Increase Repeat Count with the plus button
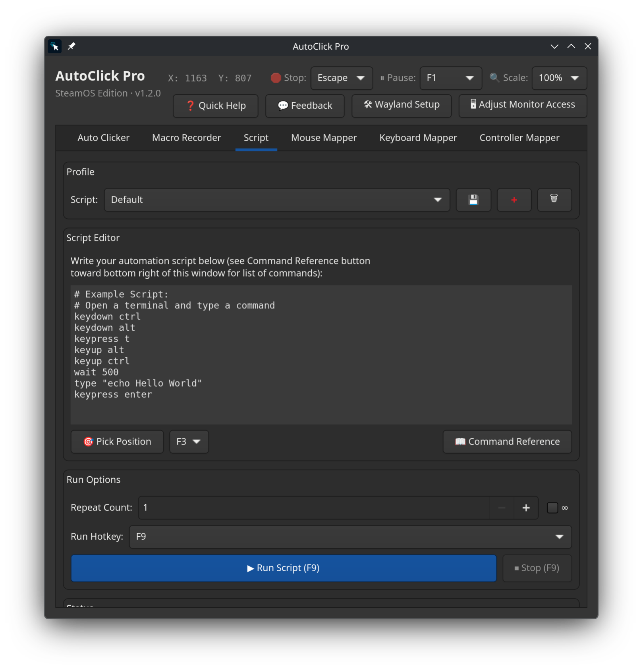This screenshot has width=643, height=672. point(526,508)
